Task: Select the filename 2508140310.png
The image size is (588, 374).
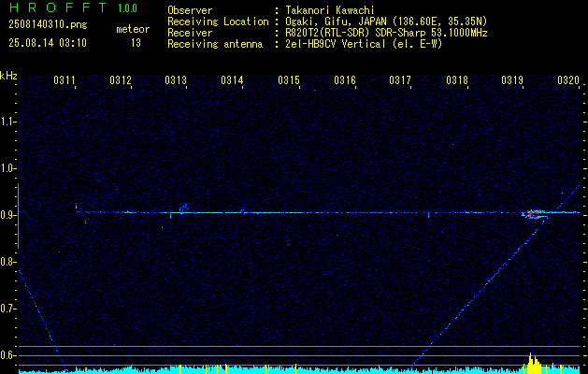Action: 48,24
